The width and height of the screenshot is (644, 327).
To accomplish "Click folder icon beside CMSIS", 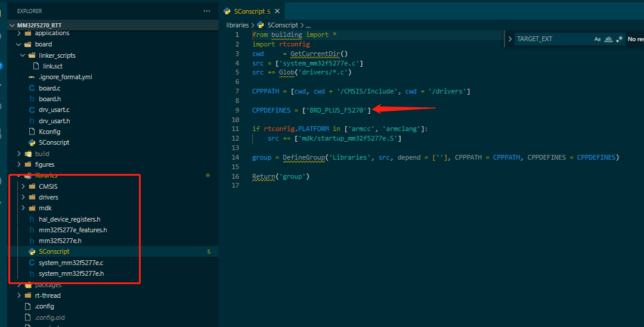I will point(32,186).
